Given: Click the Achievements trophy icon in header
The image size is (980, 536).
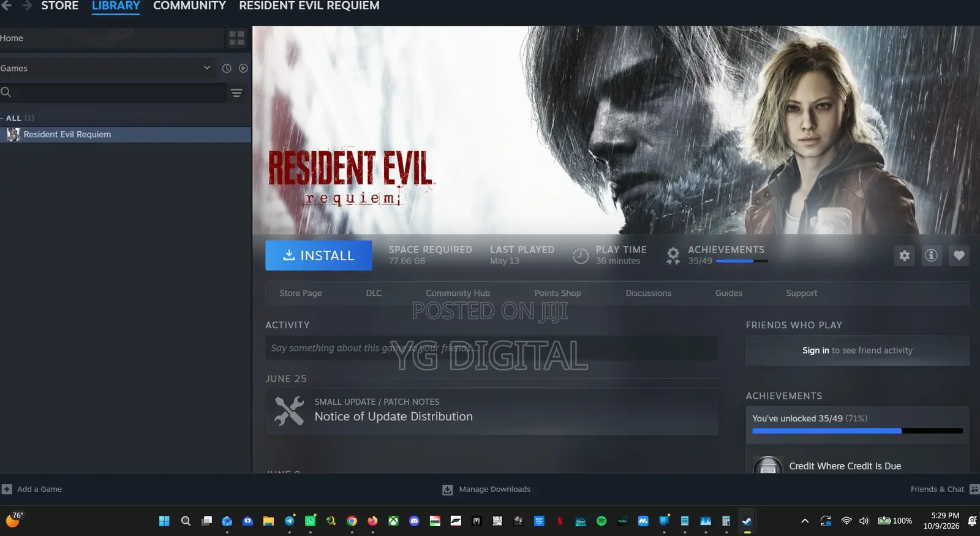Looking at the screenshot, I should click(x=673, y=255).
